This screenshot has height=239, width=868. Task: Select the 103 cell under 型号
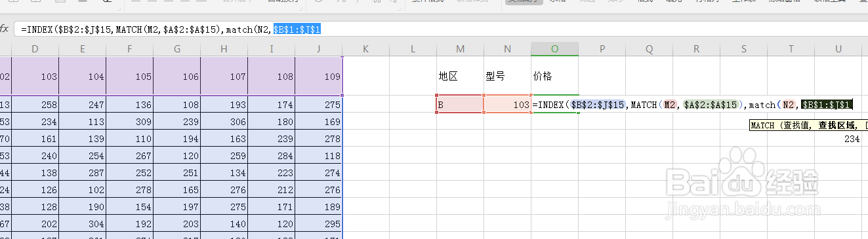(x=507, y=104)
